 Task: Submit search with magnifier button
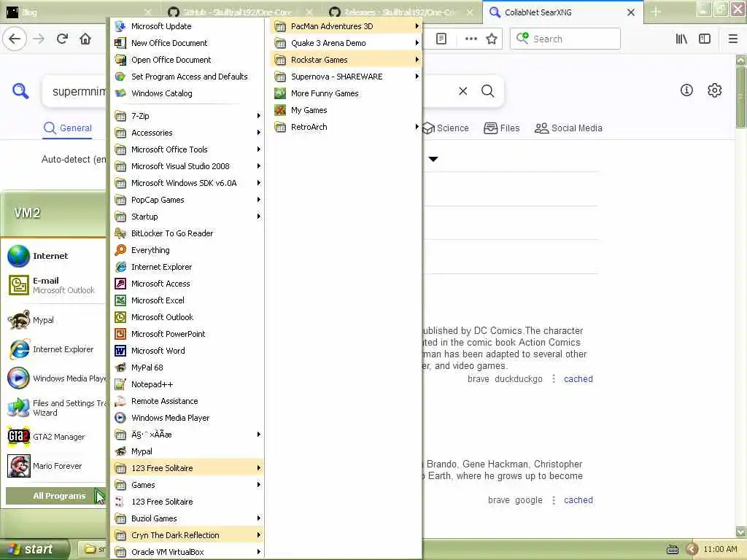click(x=488, y=91)
